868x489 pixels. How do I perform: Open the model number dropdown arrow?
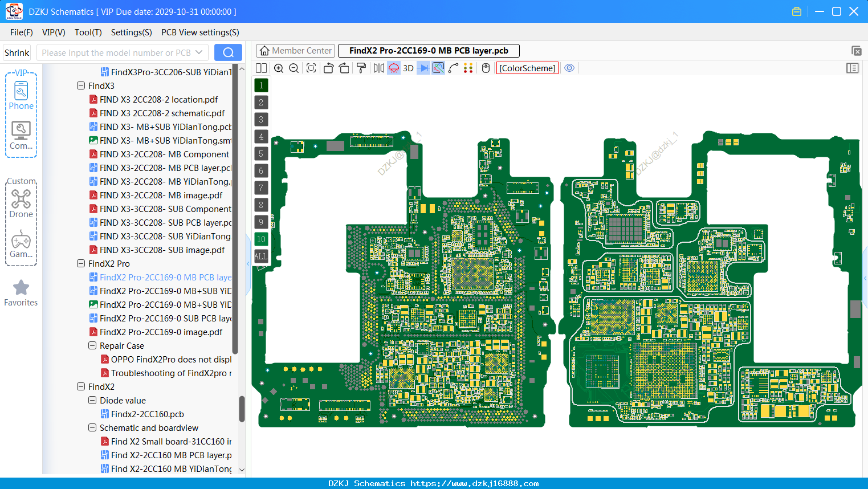[x=199, y=52]
